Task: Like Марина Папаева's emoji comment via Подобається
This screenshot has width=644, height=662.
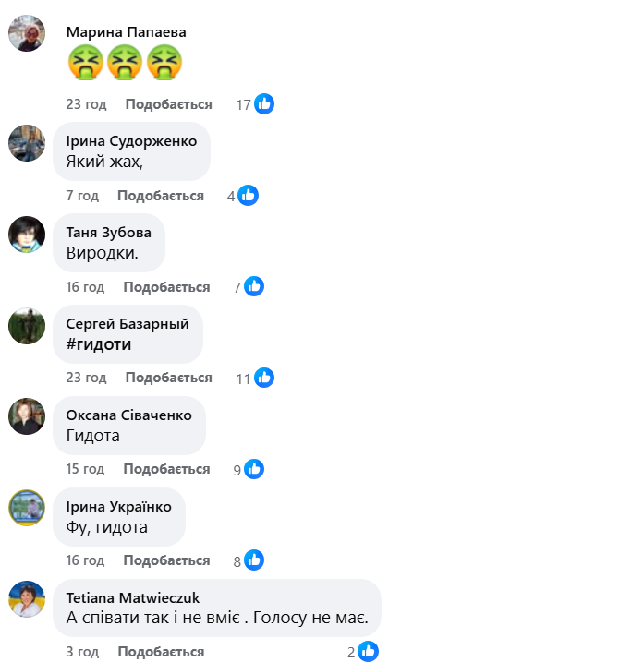Action: coord(168,104)
